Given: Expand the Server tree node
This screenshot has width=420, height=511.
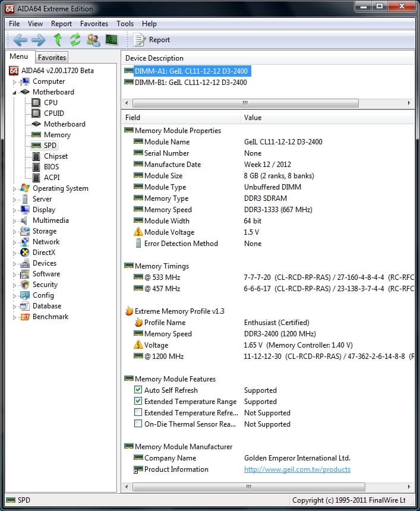Looking at the screenshot, I should point(14,200).
